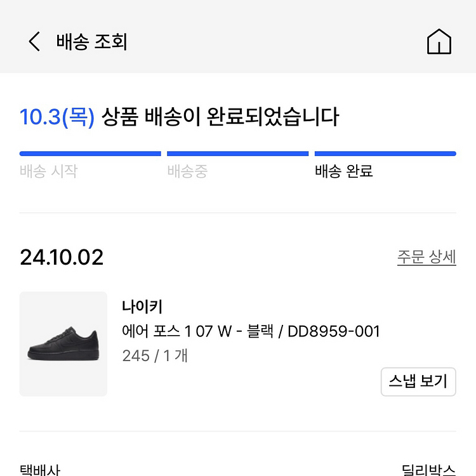Screen dimensions: 476x476
Task: Click the last progress bar segment
Action: pyautogui.click(x=385, y=154)
